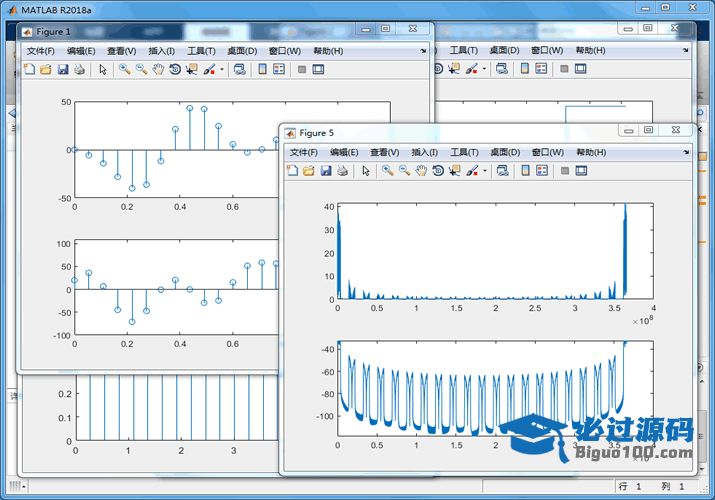Toggle Edit Plot arrow in Figure 1
The height and width of the screenshot is (500, 715).
(102, 70)
